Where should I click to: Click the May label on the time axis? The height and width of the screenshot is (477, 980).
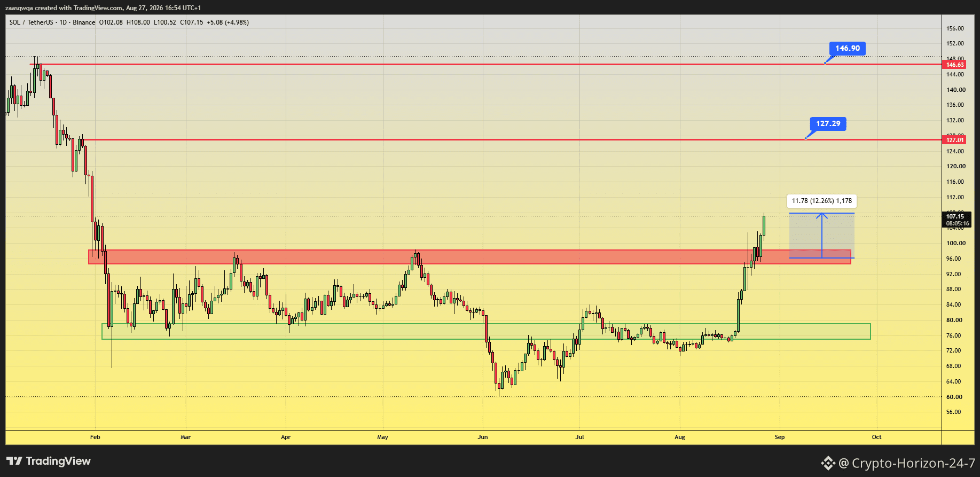(382, 437)
